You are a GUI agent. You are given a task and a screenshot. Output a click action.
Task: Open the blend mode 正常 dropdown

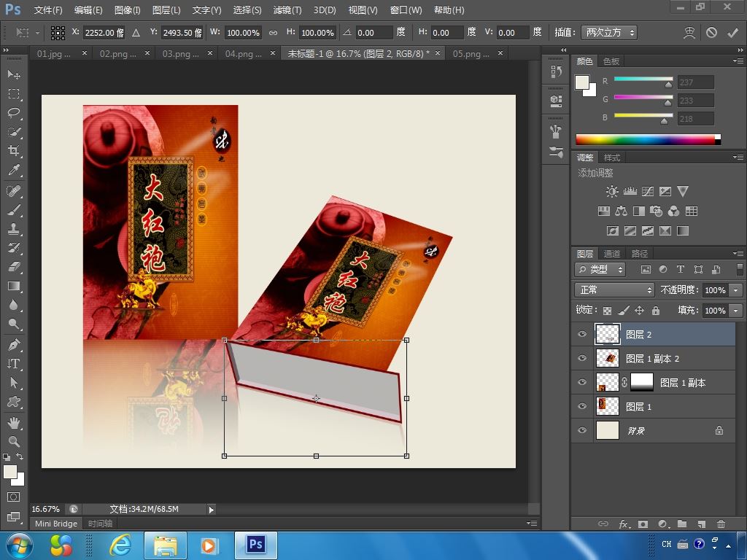coord(614,290)
